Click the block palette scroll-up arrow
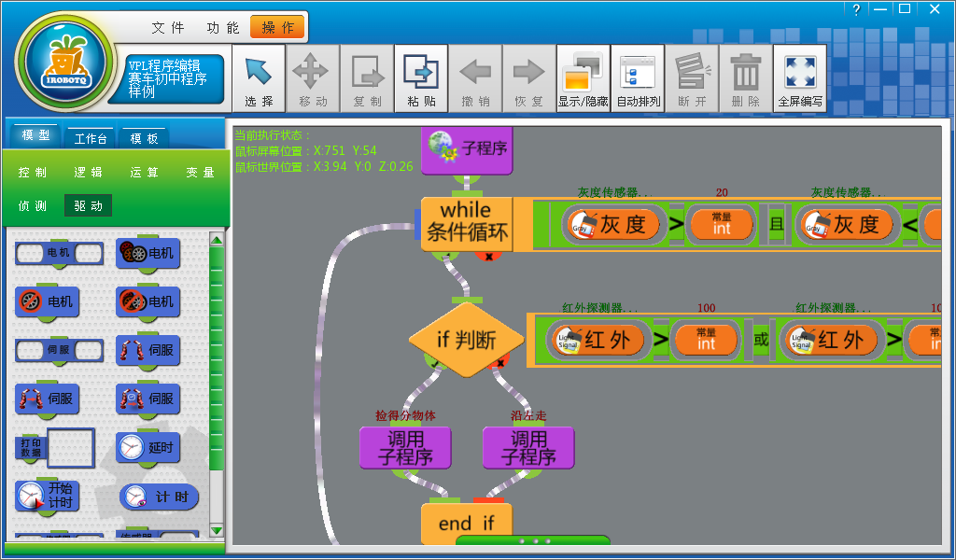Viewport: 956px width, 560px height. [217, 240]
